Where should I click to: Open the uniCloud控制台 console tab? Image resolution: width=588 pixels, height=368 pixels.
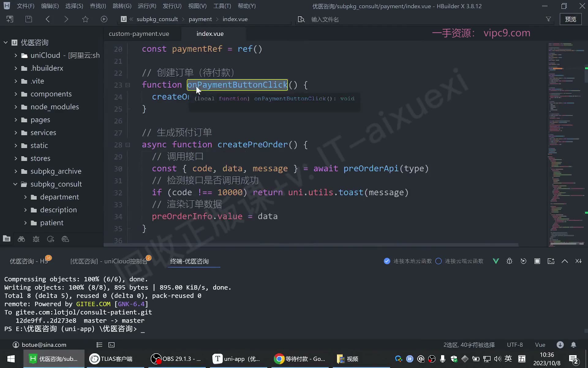[x=109, y=261]
